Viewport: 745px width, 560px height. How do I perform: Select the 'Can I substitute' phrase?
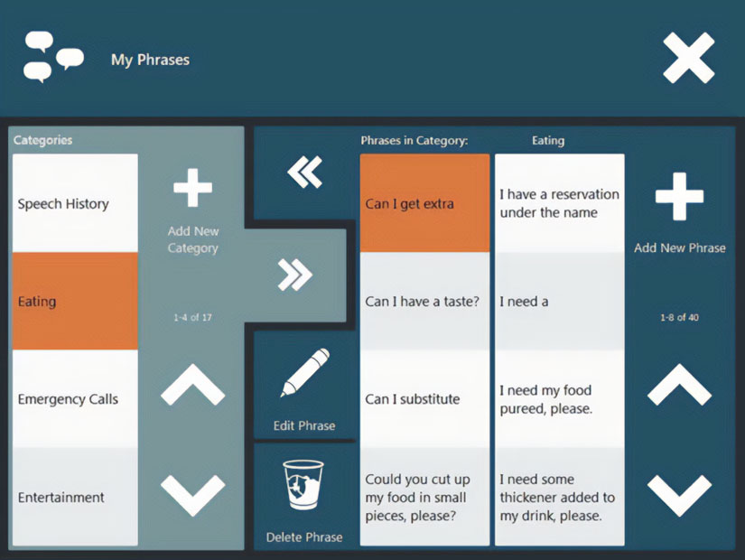424,399
